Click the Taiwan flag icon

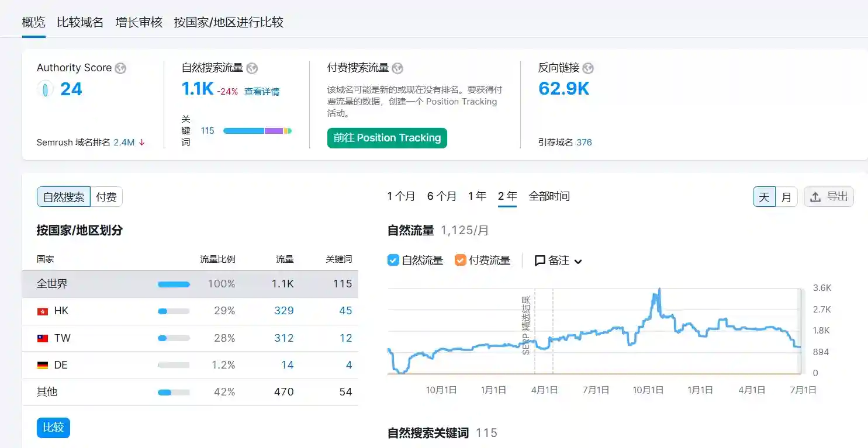point(43,338)
